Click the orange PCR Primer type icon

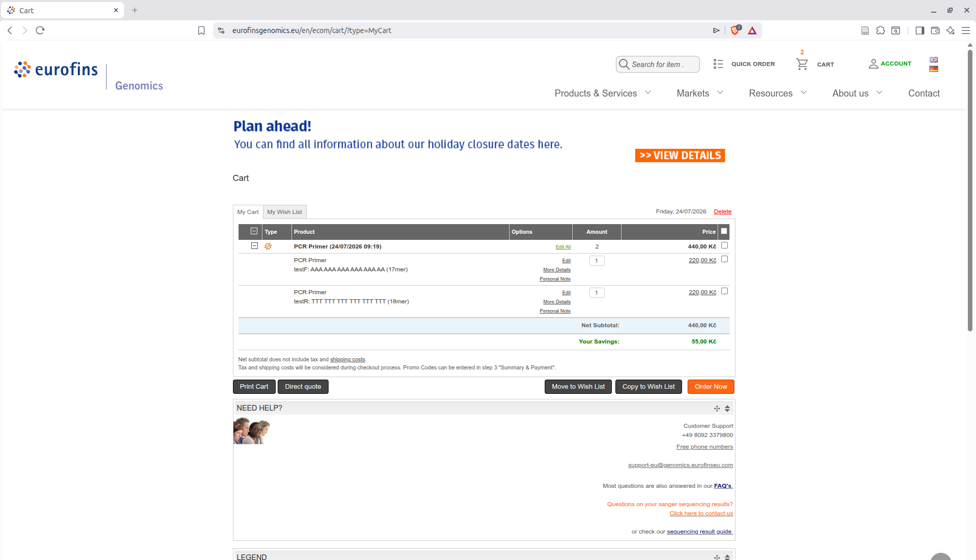point(268,246)
